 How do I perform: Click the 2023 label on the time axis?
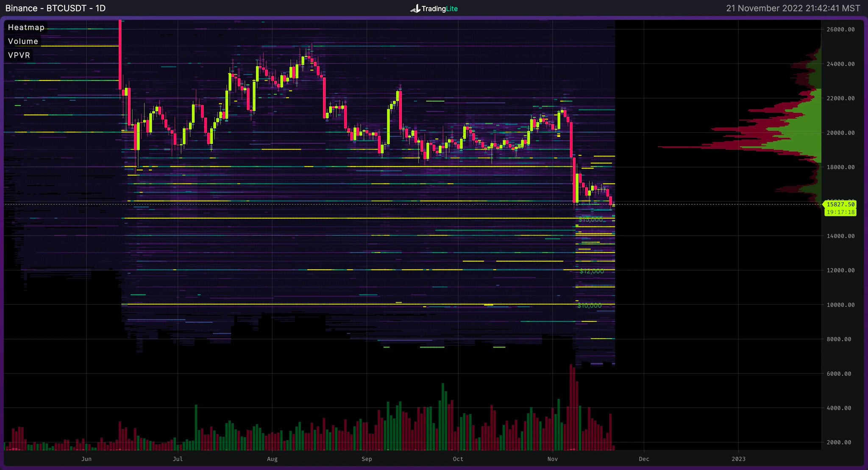click(x=739, y=459)
